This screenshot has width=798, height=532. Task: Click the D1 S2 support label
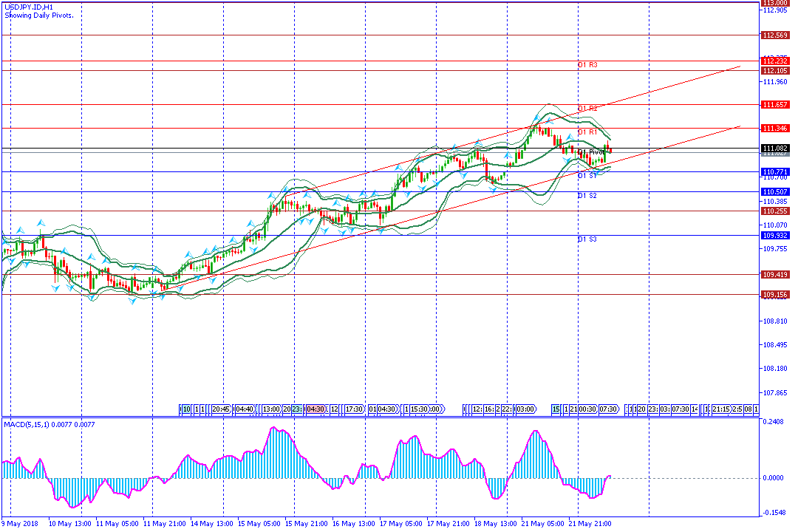pos(587,196)
